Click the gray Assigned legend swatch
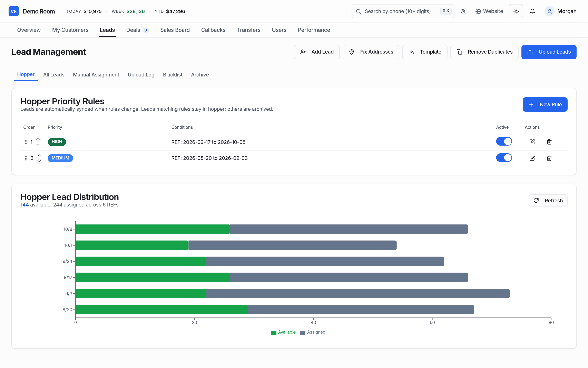Screen dimensions: 588x368 point(303,332)
